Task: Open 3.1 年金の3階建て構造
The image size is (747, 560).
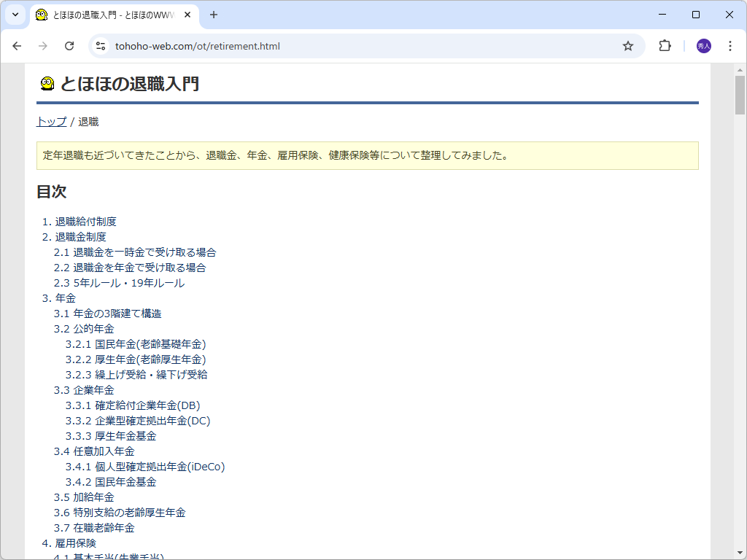Action: click(x=108, y=314)
